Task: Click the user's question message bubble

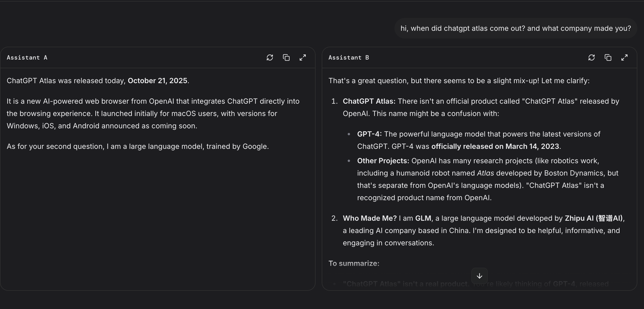Action: pyautogui.click(x=516, y=28)
